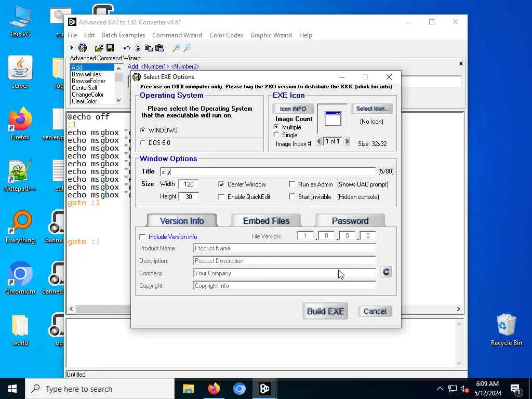Show hidden tray icons chevron

[440, 389]
